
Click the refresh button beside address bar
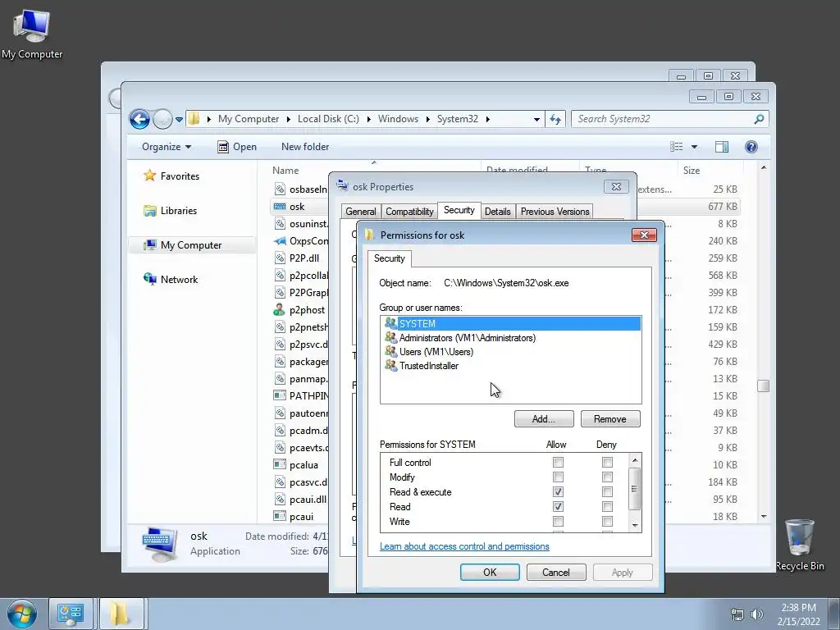point(555,119)
